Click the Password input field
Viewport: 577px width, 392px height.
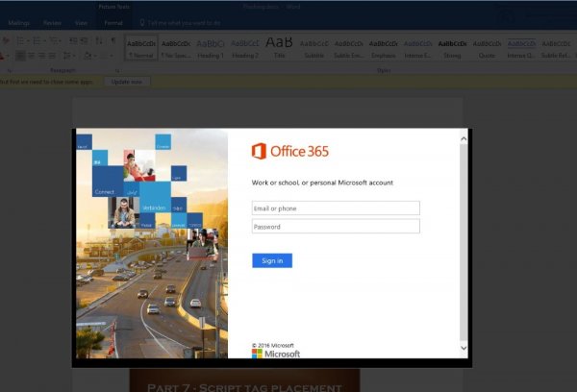(x=336, y=227)
